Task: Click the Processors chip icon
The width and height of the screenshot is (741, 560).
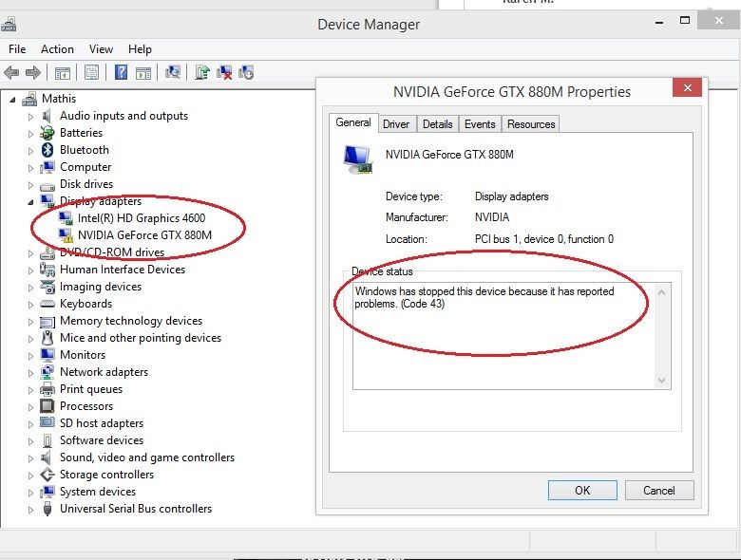Action: pyautogui.click(x=47, y=406)
